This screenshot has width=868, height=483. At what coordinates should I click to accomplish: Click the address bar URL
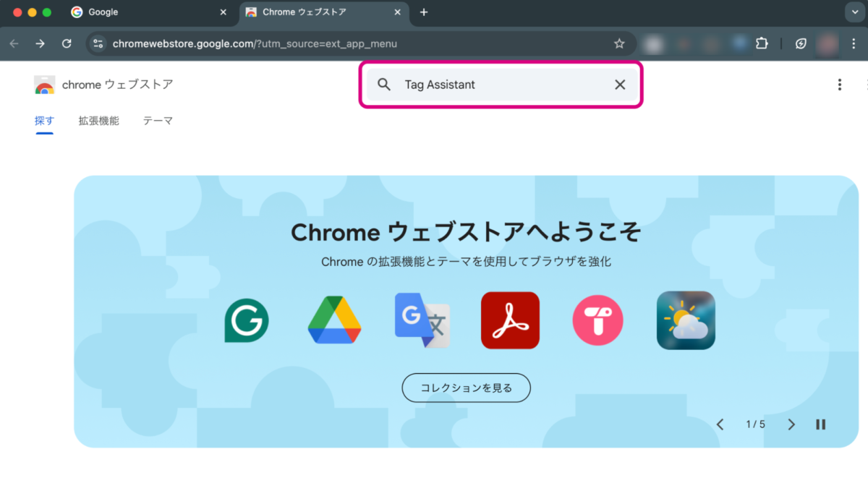coord(255,43)
